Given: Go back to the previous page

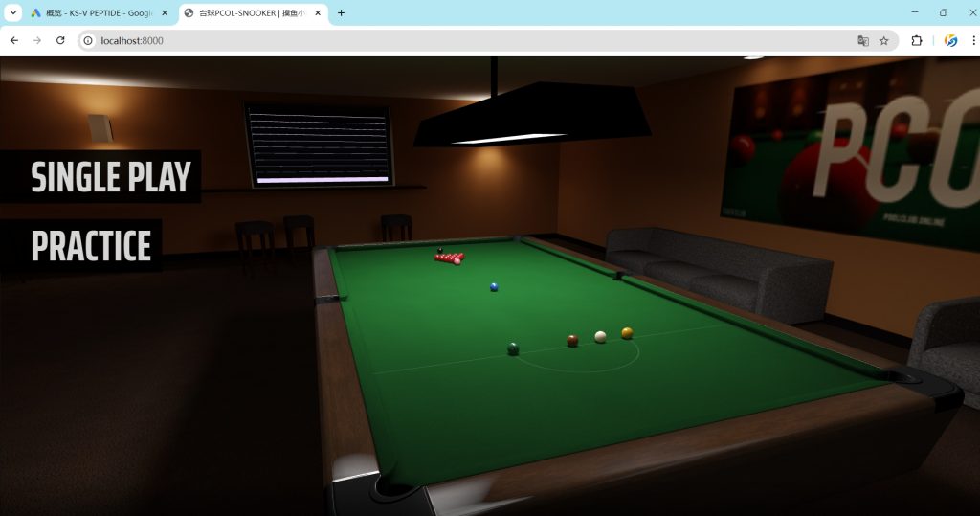Looking at the screenshot, I should pos(13,40).
